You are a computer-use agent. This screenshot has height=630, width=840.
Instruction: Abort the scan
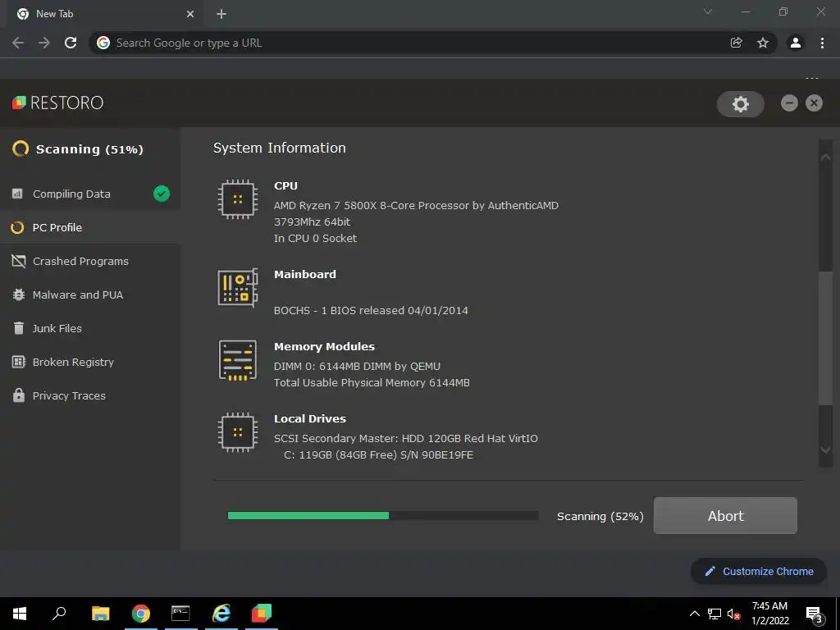coord(725,515)
